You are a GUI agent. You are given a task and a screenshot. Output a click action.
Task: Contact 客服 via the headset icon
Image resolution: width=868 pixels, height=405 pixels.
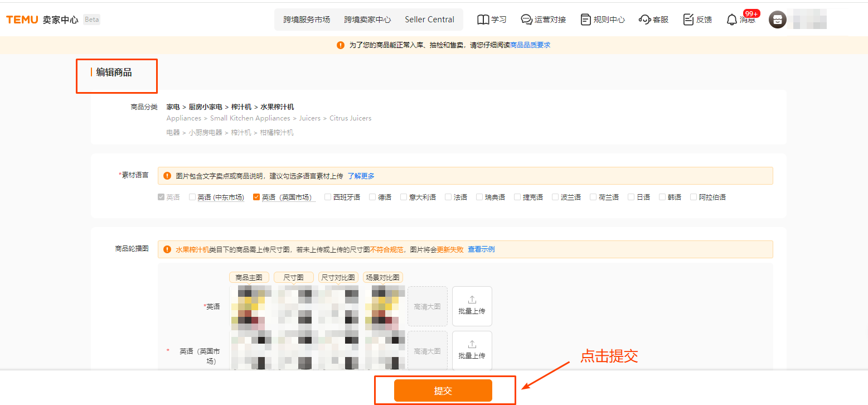tap(653, 19)
